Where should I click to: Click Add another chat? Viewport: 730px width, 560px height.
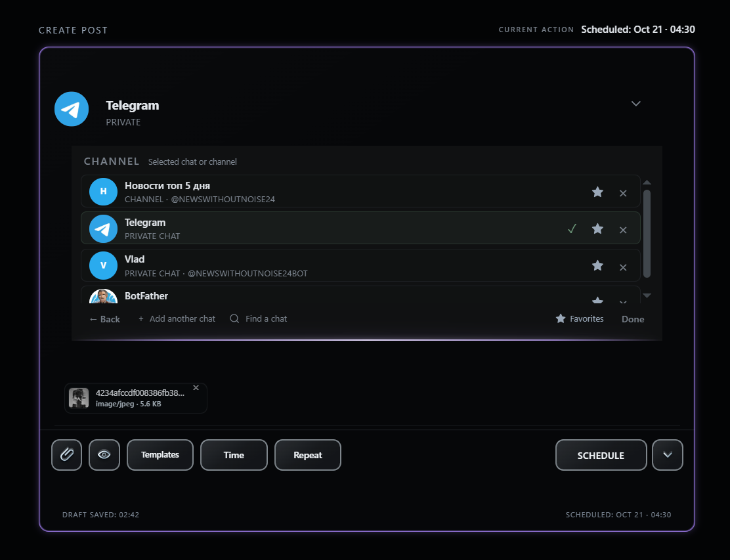click(x=177, y=319)
